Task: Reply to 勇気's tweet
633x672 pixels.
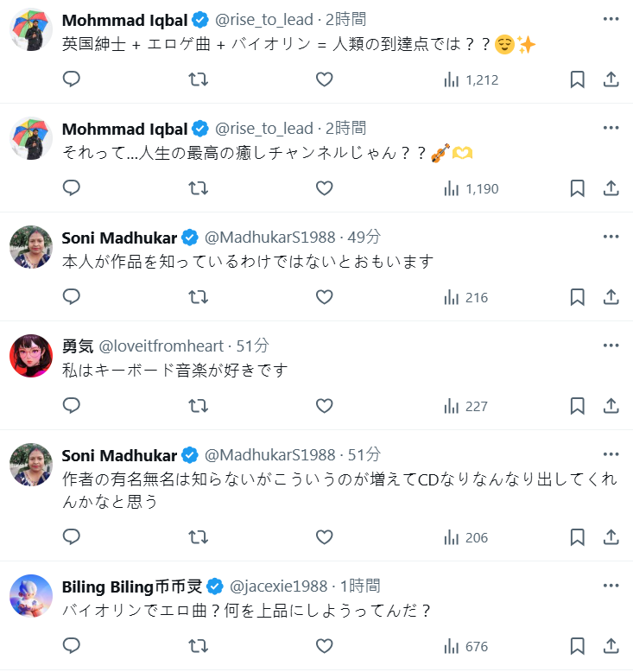Action: pyautogui.click(x=73, y=406)
